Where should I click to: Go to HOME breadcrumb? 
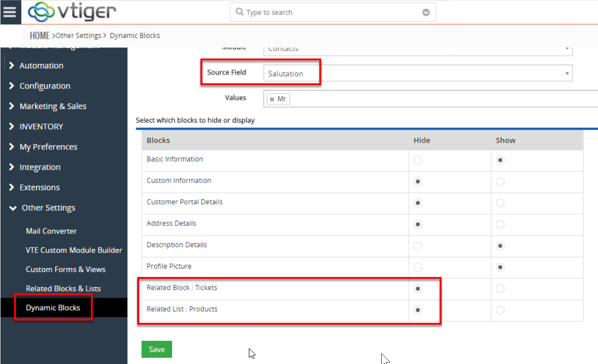click(40, 36)
